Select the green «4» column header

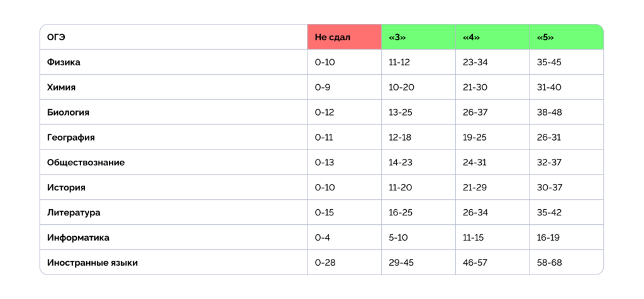pos(492,37)
